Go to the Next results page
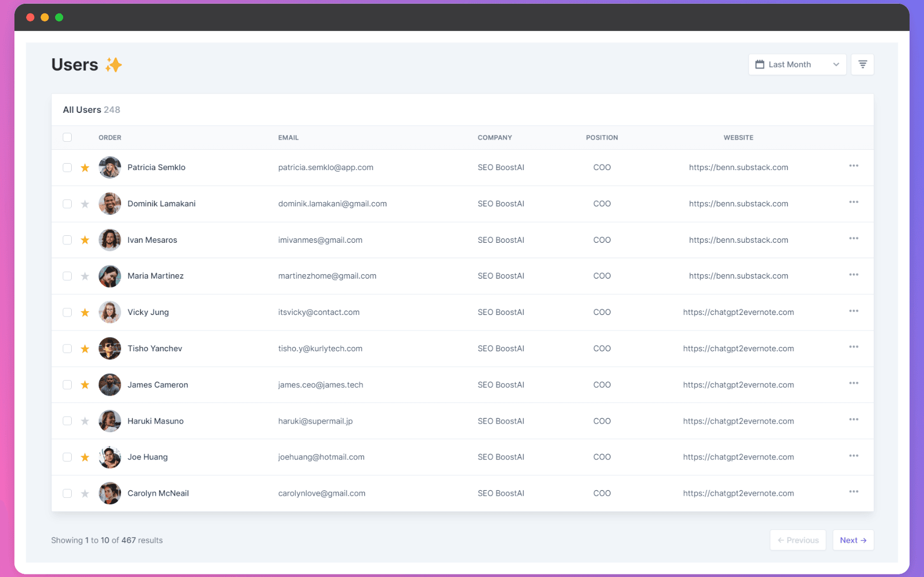The height and width of the screenshot is (577, 924). coord(853,540)
